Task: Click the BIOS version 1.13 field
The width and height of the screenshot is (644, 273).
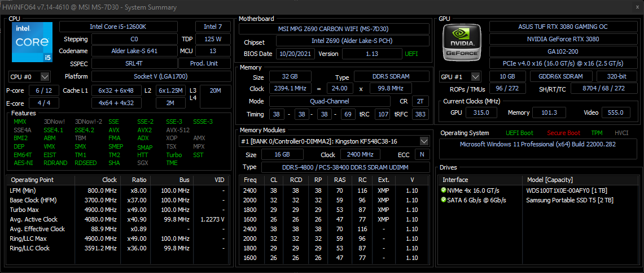Action: tap(372, 54)
